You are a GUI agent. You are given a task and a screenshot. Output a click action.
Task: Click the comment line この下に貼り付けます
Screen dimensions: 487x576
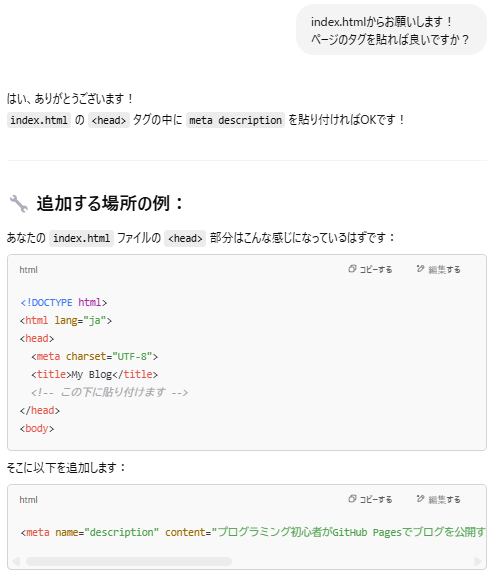(109, 392)
